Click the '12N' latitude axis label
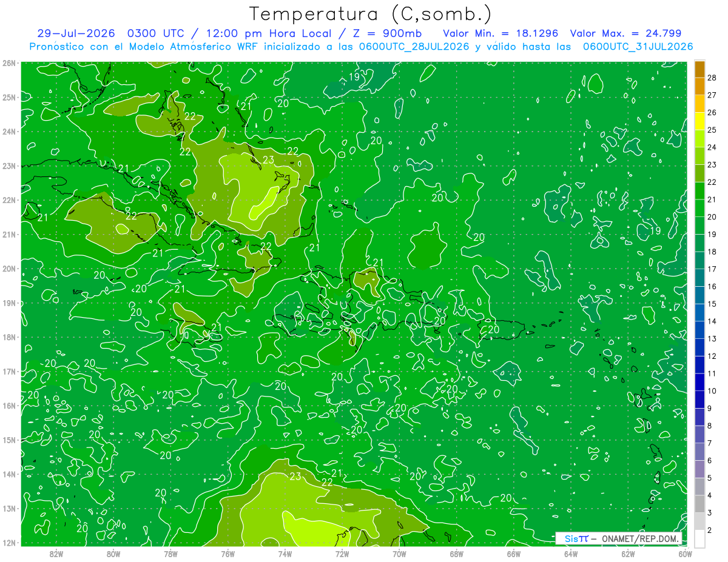The height and width of the screenshot is (562, 728). (8, 543)
